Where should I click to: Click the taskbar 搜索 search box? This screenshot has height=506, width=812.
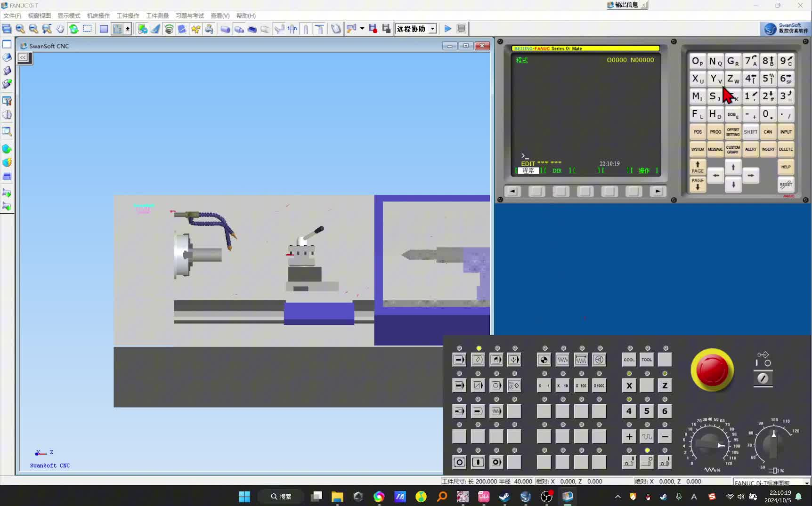point(281,497)
